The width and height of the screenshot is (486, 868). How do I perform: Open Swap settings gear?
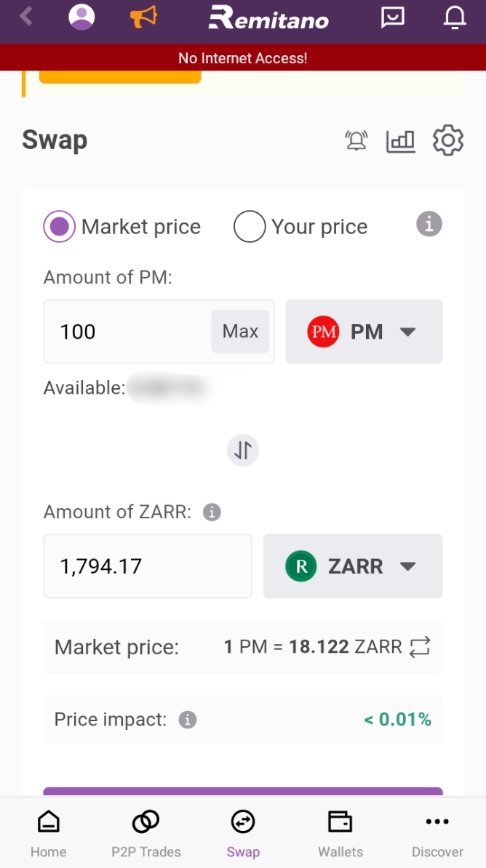448,140
